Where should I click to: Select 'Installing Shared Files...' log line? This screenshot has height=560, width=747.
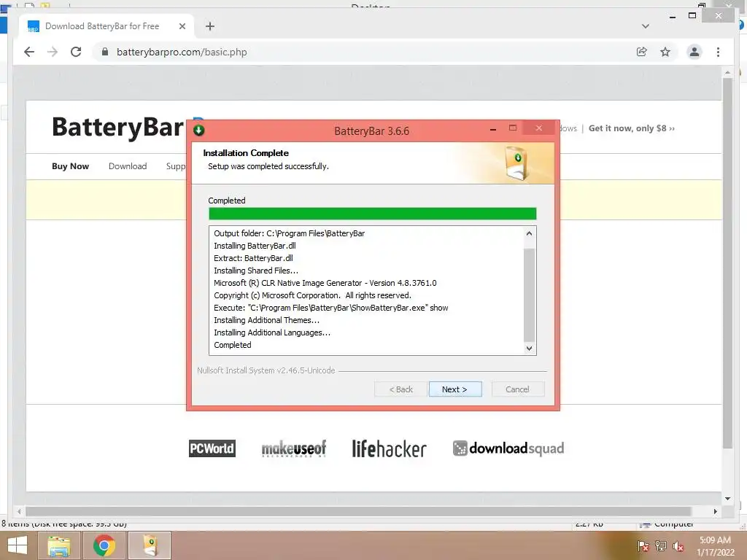point(256,271)
